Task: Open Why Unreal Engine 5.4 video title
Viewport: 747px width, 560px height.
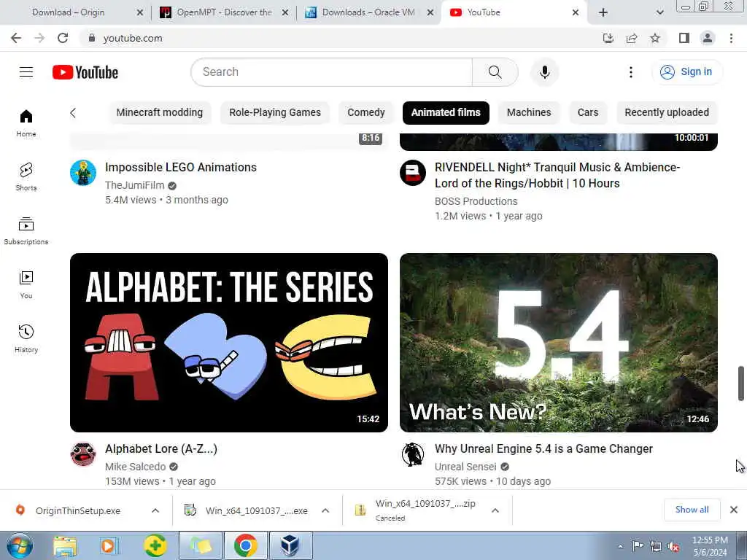Action: pos(543,448)
